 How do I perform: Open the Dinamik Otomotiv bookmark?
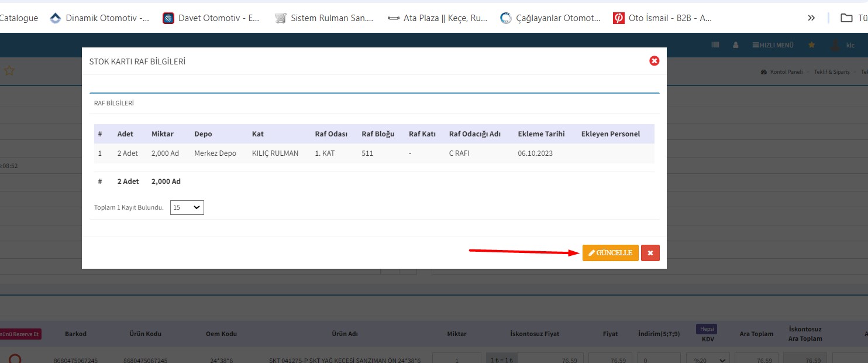99,18
